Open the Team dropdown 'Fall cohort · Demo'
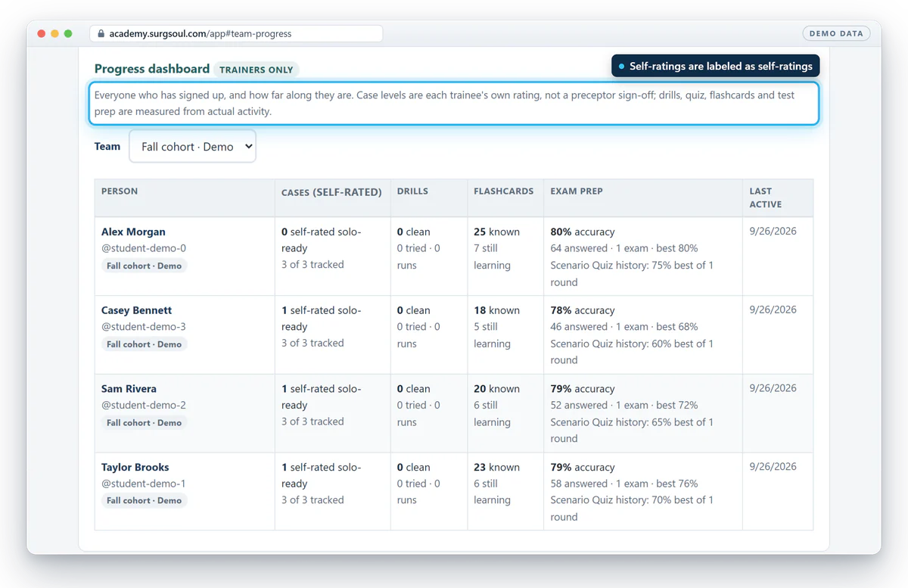 (x=193, y=146)
